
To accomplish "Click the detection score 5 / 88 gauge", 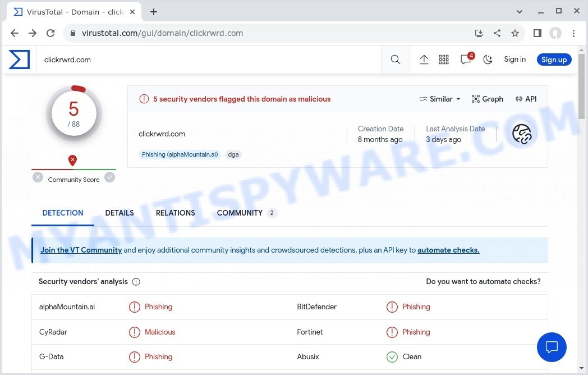I will 73,113.
